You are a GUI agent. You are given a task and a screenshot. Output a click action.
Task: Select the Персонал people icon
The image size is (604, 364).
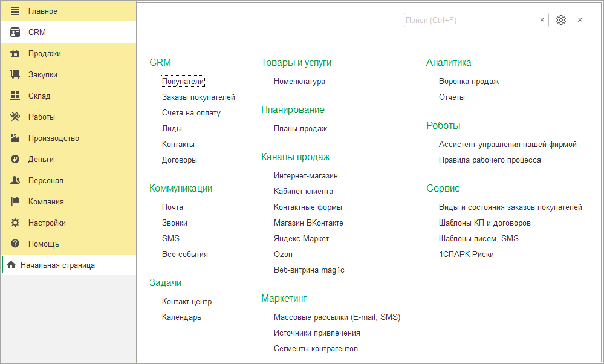[x=15, y=181]
